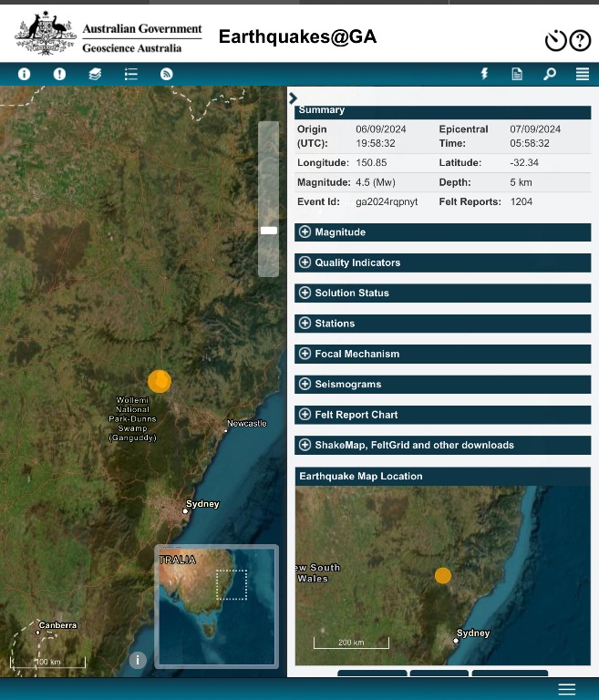The height and width of the screenshot is (700, 599).
Task: Click the Felt Reports value 1204
Action: 522,201
